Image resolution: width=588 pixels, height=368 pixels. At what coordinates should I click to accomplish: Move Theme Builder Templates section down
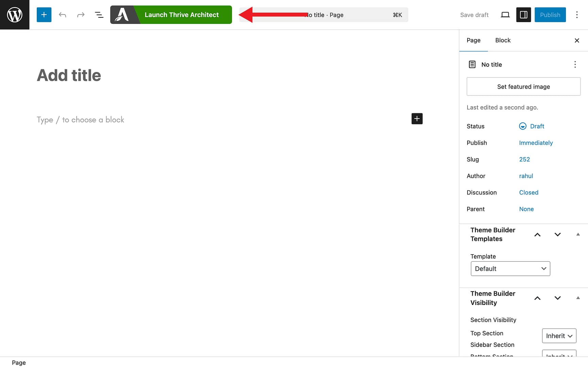point(557,234)
